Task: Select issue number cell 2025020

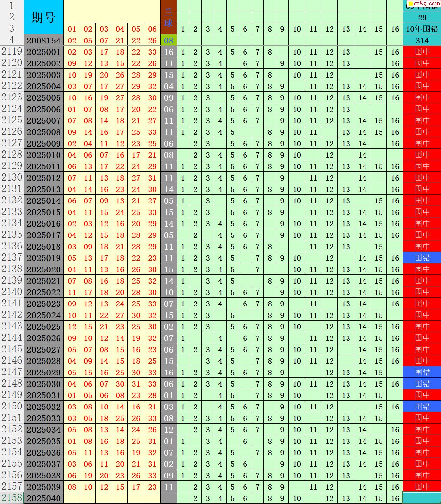Action: click(x=43, y=269)
